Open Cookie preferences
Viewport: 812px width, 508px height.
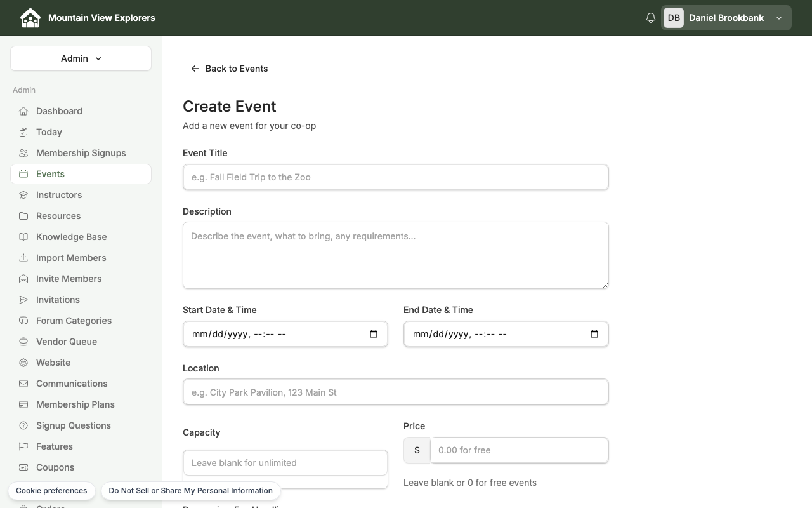coord(51,491)
